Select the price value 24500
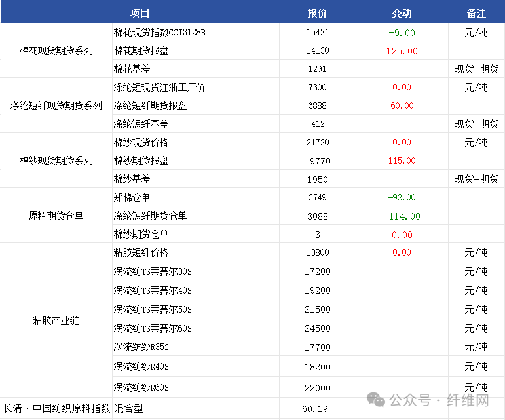Image resolution: width=505 pixels, height=420 pixels. (x=318, y=328)
